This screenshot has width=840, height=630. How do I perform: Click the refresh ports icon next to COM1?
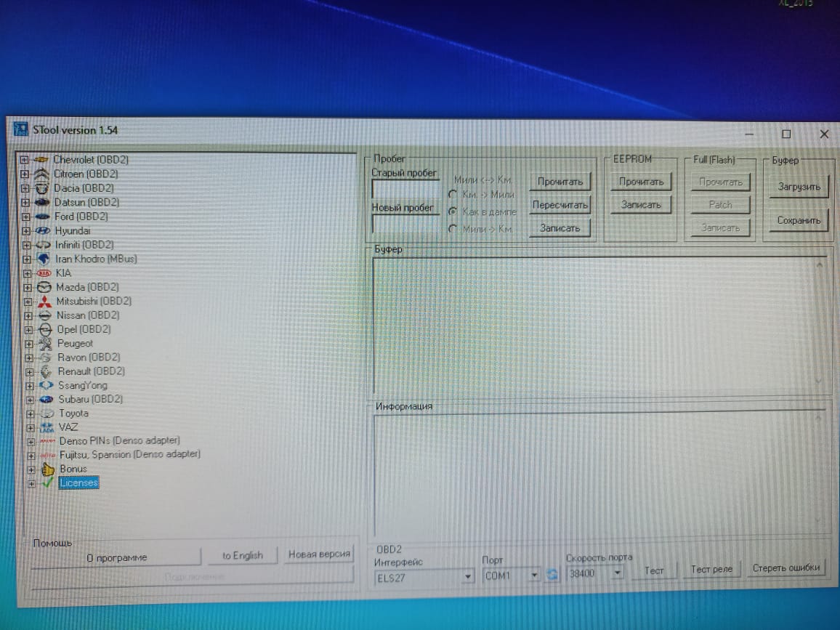pyautogui.click(x=552, y=575)
